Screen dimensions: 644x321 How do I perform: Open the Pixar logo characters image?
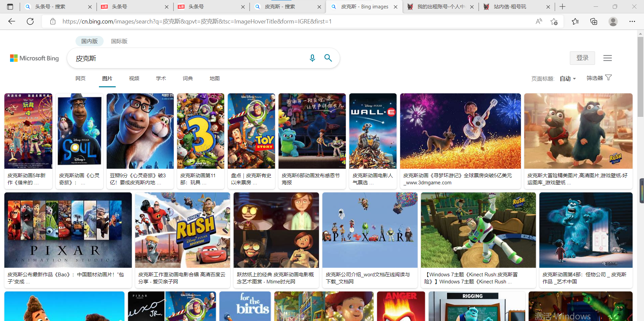click(370, 230)
